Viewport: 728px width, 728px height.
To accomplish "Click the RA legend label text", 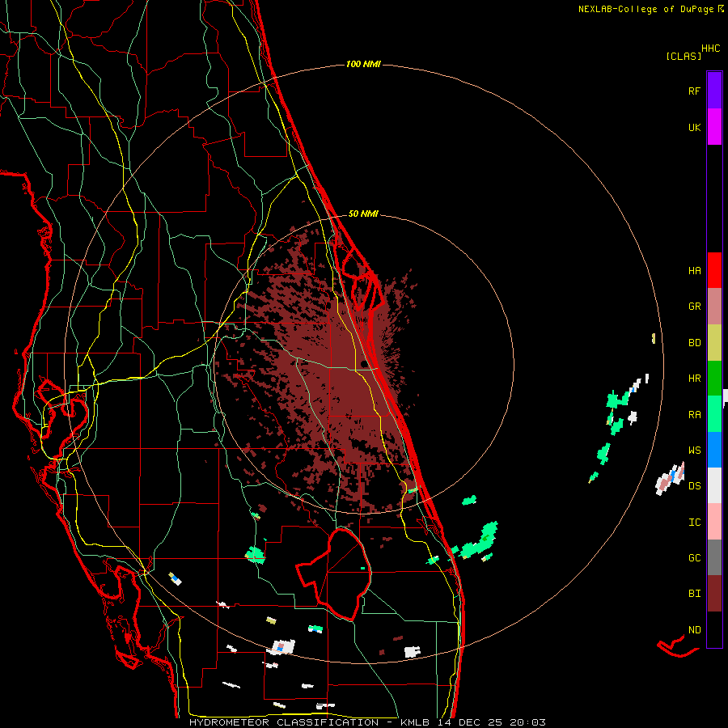I will [695, 415].
